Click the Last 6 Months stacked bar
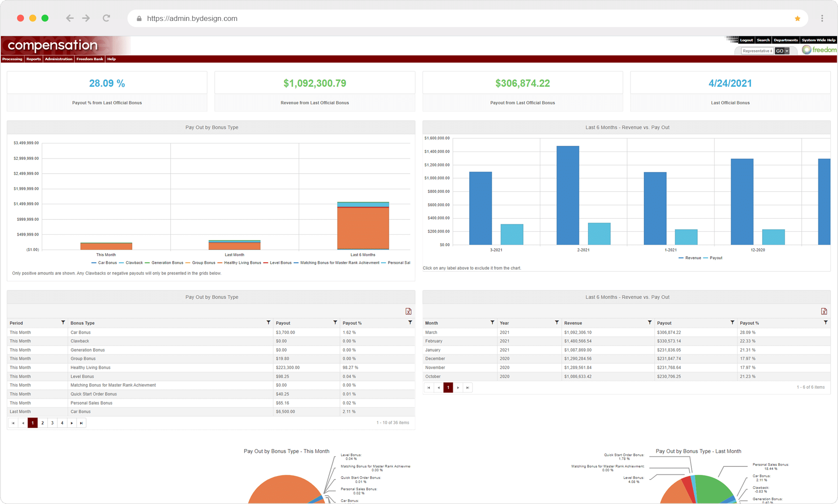Image resolution: width=838 pixels, height=504 pixels. [363, 226]
